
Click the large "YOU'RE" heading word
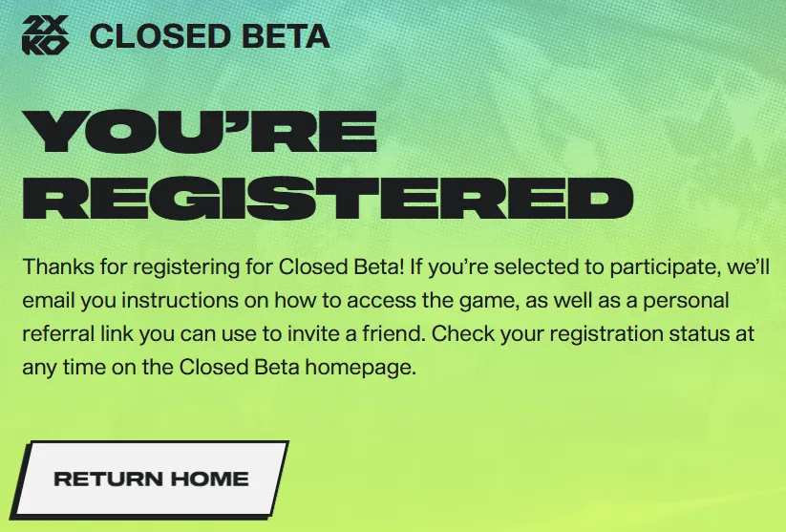199,133
